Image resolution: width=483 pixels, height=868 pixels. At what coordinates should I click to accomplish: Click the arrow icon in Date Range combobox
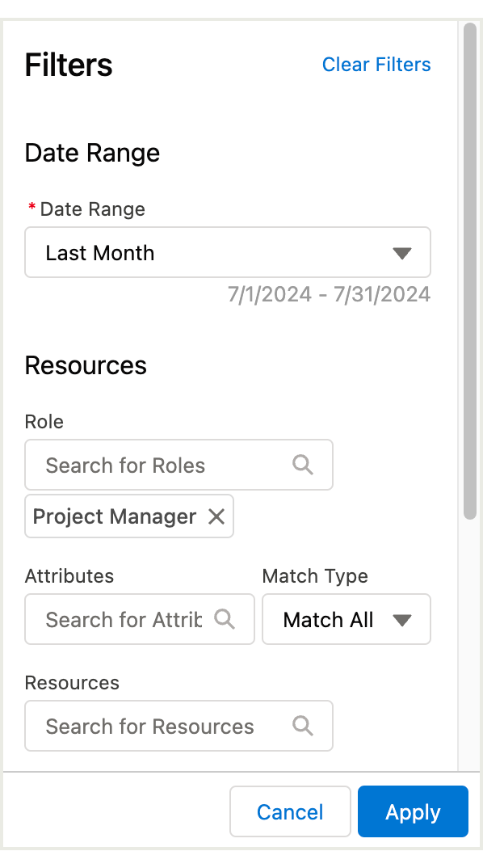pyautogui.click(x=401, y=254)
